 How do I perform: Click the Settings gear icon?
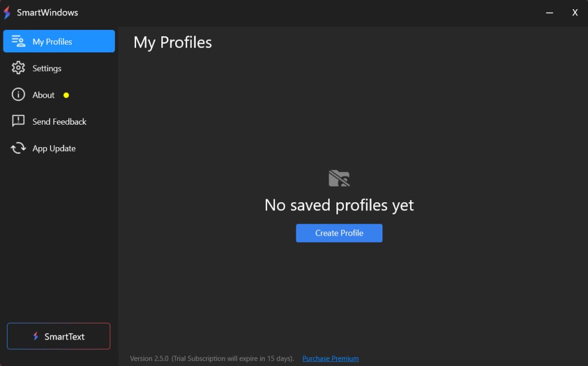tap(18, 68)
